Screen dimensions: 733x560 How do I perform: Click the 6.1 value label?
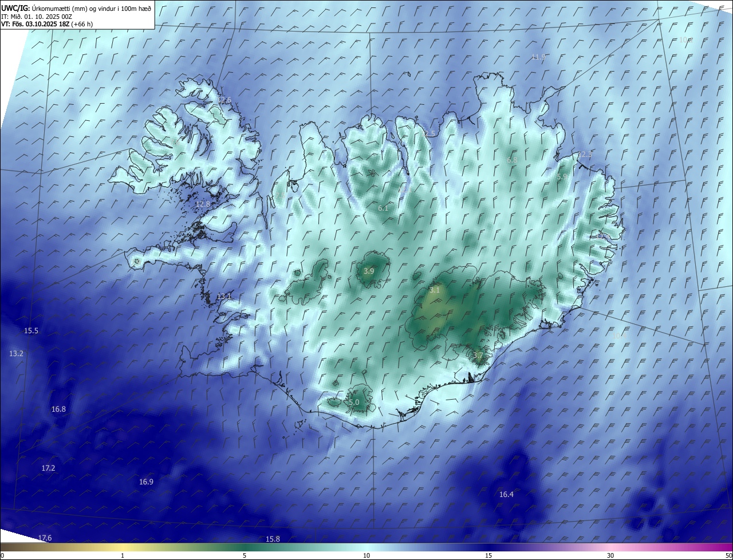(x=383, y=208)
